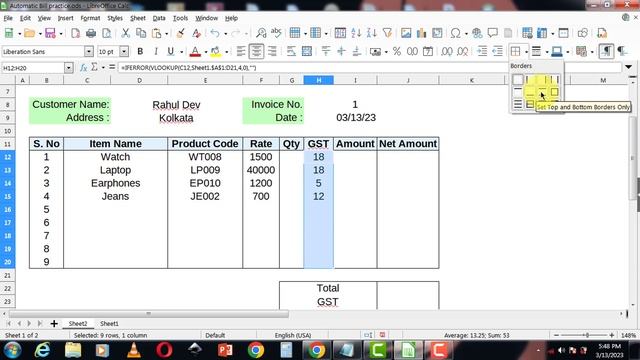Click the Save document icon
This screenshot has height=360, width=640.
[50, 33]
